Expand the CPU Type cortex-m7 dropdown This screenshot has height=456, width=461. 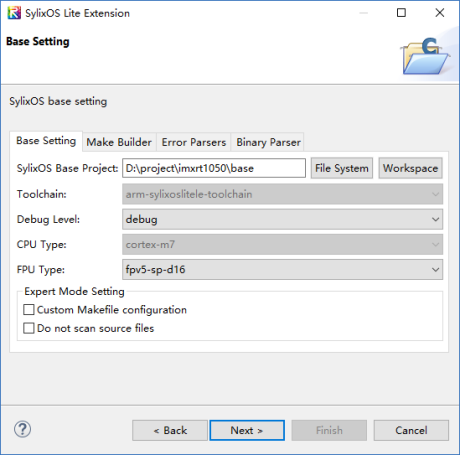[282, 244]
